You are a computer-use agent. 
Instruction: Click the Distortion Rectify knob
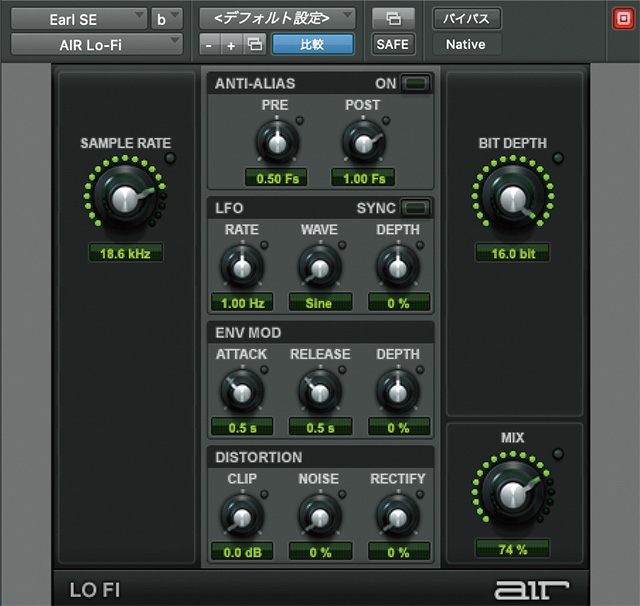[x=398, y=517]
